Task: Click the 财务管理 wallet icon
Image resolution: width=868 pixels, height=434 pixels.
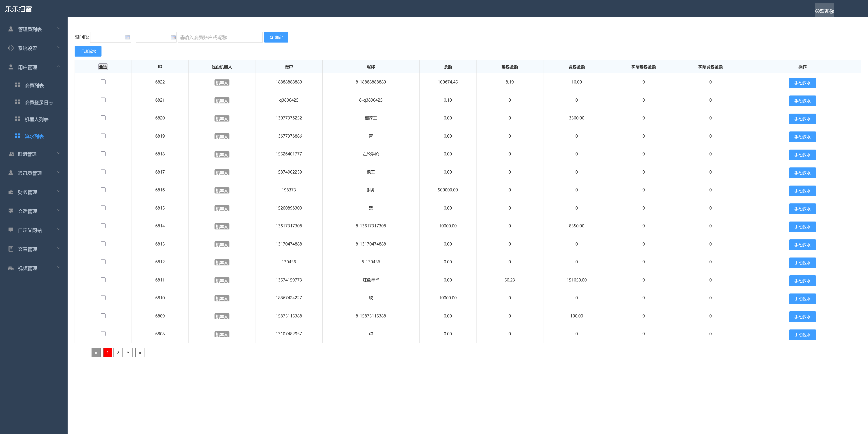Action: [11, 192]
